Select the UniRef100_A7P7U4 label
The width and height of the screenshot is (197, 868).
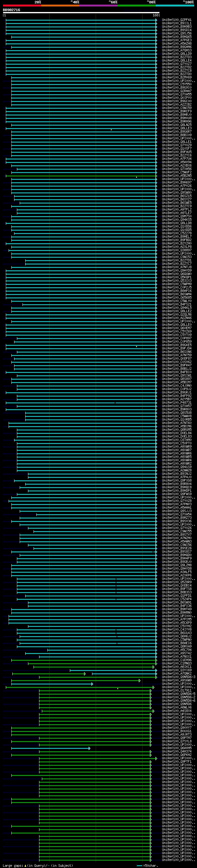(177, 159)
